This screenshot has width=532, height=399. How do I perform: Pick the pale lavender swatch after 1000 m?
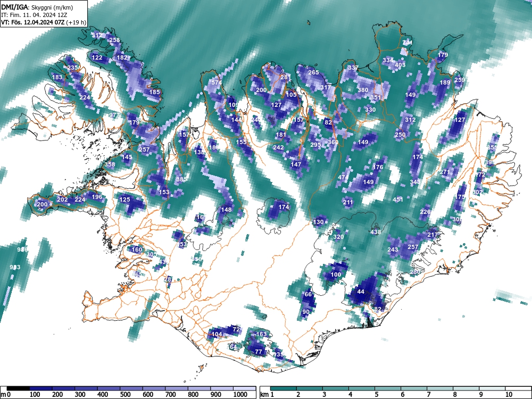coord(245,388)
